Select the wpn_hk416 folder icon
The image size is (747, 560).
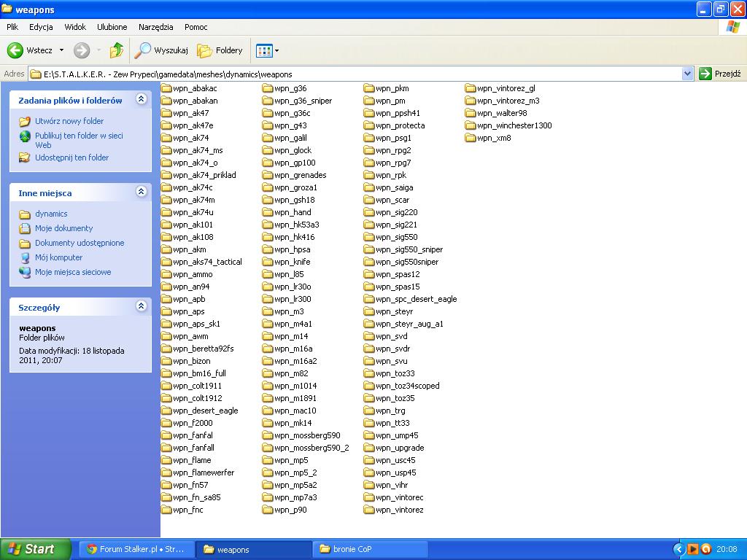[267, 237]
